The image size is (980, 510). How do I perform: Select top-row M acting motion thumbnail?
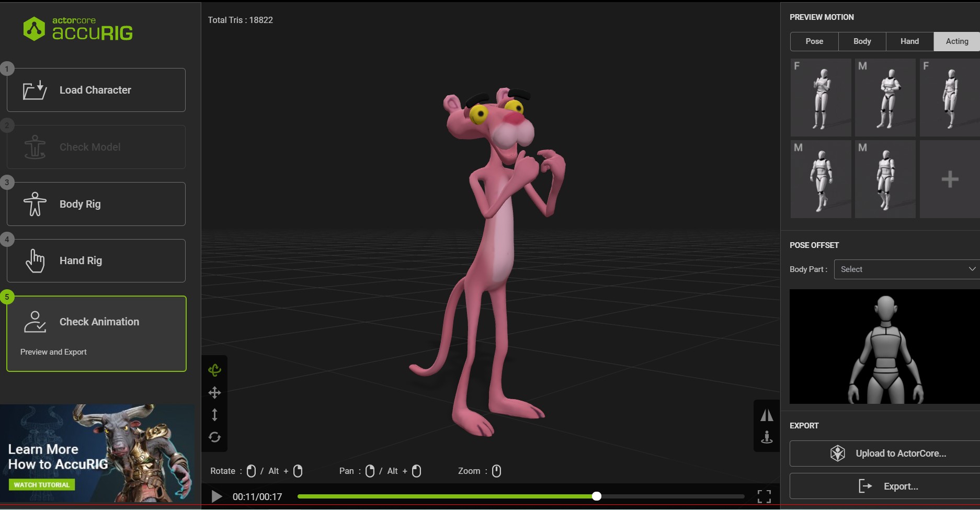885,97
